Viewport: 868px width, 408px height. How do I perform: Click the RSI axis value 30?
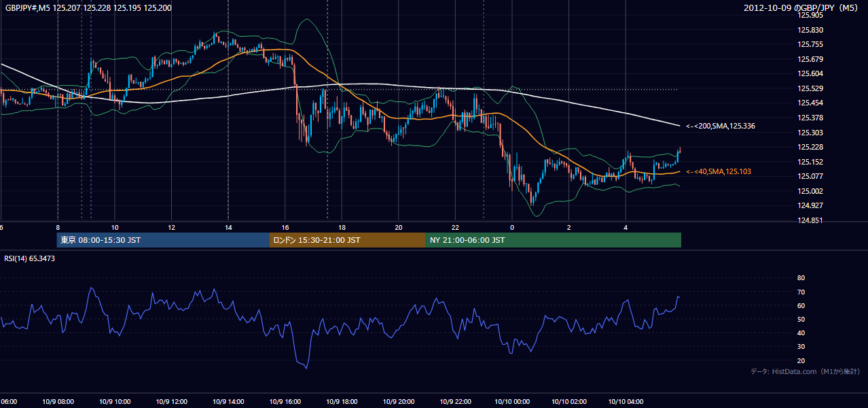801,347
